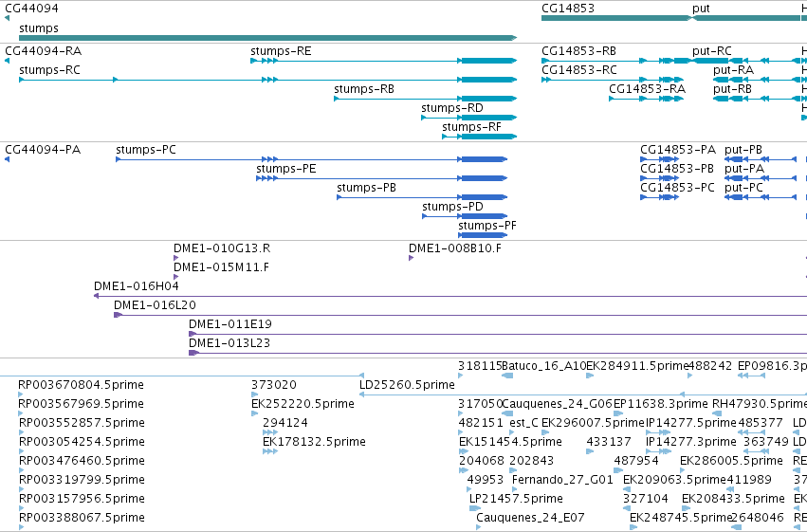Select the DME1-011E19 clone label
The height and width of the screenshot is (532, 807).
coord(230,324)
